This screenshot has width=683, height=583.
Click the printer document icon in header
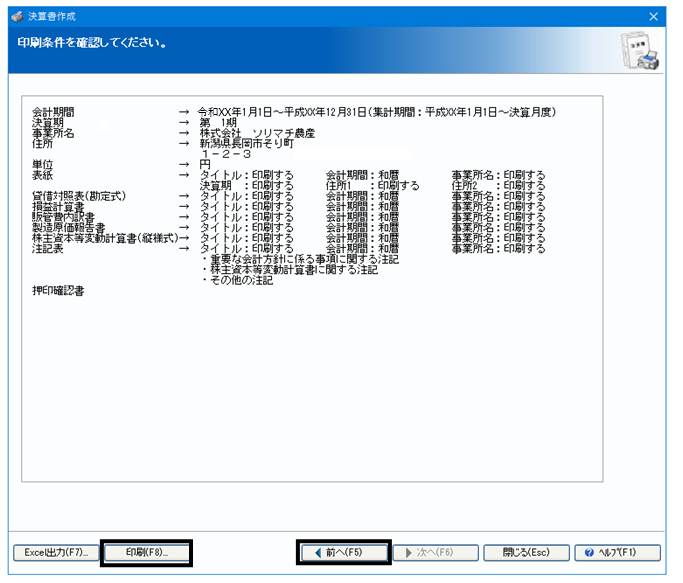(639, 51)
